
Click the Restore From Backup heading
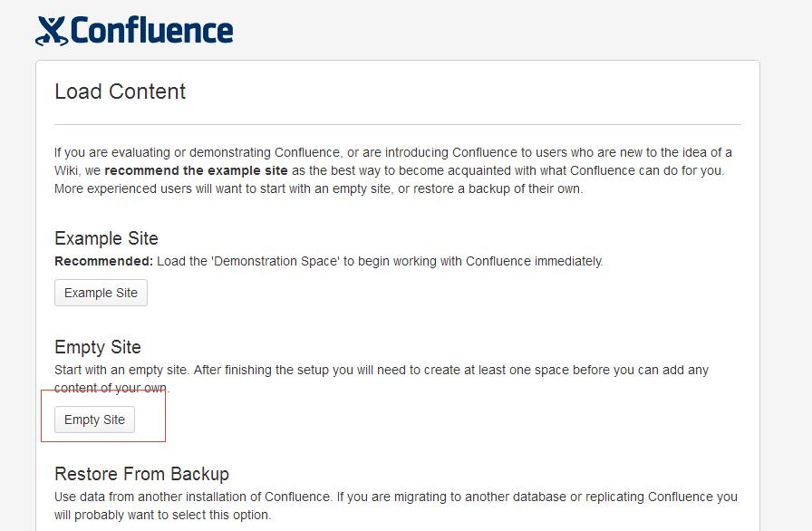point(142,474)
